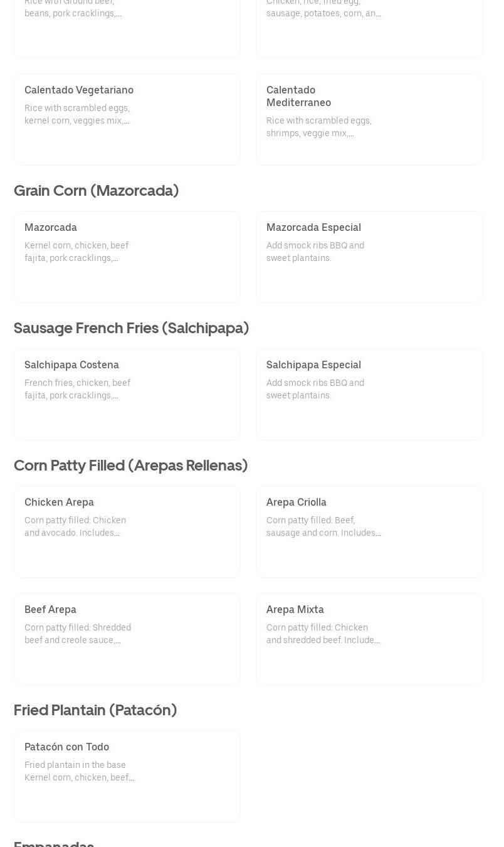Click the Grain Corn (Mazorcada) heading
The width and height of the screenshot is (504, 847).
coord(96,190)
